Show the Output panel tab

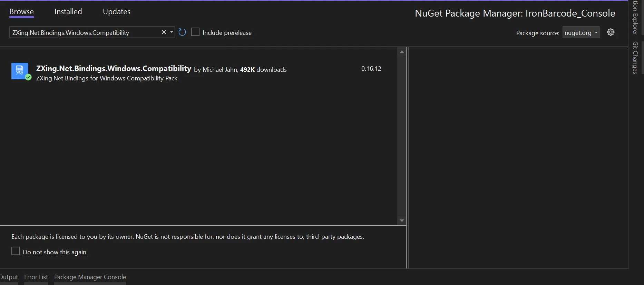point(9,277)
